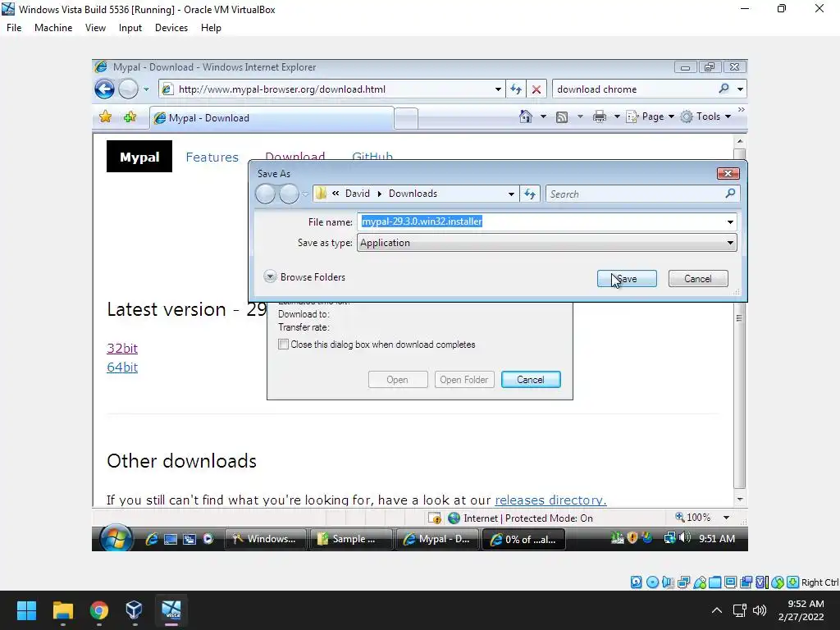Open the Page menu dropdown
Image resolution: width=840 pixels, height=630 pixels.
(x=651, y=116)
